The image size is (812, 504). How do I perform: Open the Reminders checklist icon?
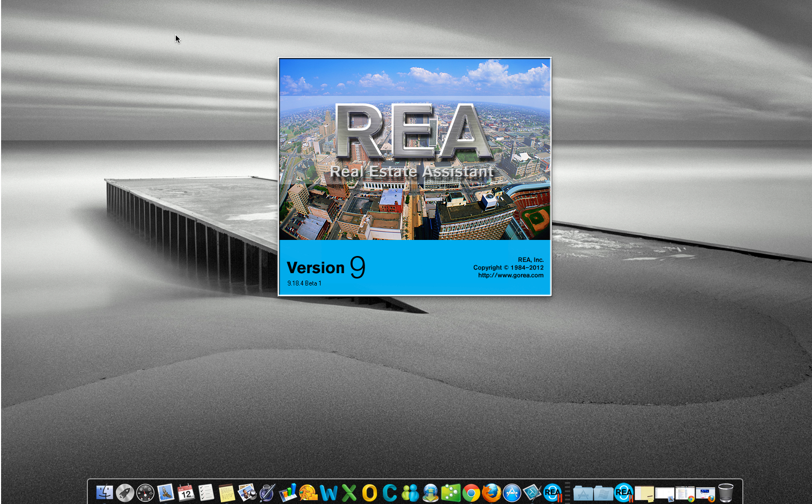[x=206, y=492]
